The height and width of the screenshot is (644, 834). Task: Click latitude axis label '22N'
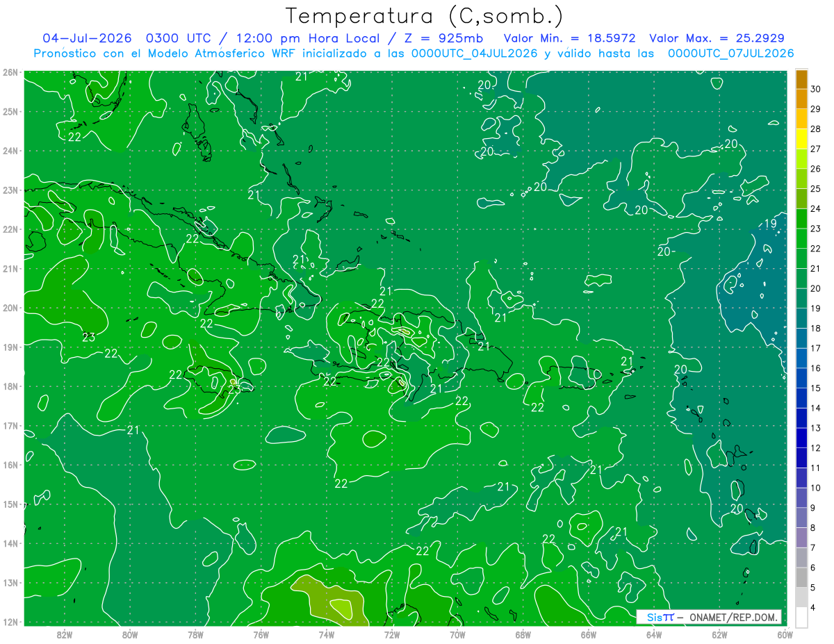(x=10, y=229)
